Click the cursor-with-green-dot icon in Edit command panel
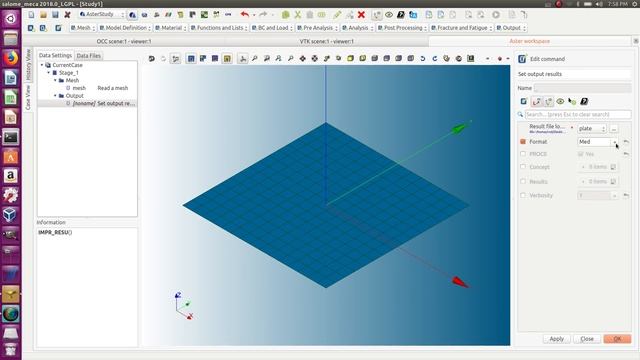Image resolution: width=640 pixels, height=360 pixels. (572, 101)
